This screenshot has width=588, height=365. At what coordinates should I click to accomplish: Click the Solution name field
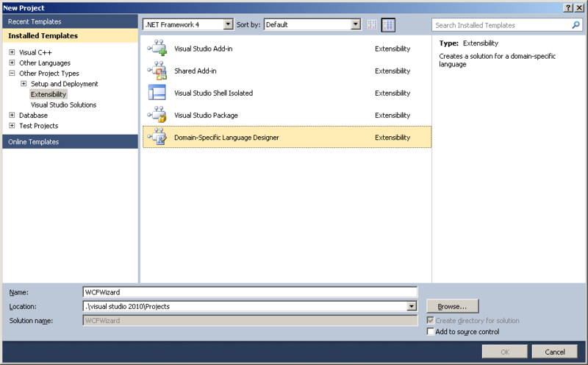(x=250, y=321)
